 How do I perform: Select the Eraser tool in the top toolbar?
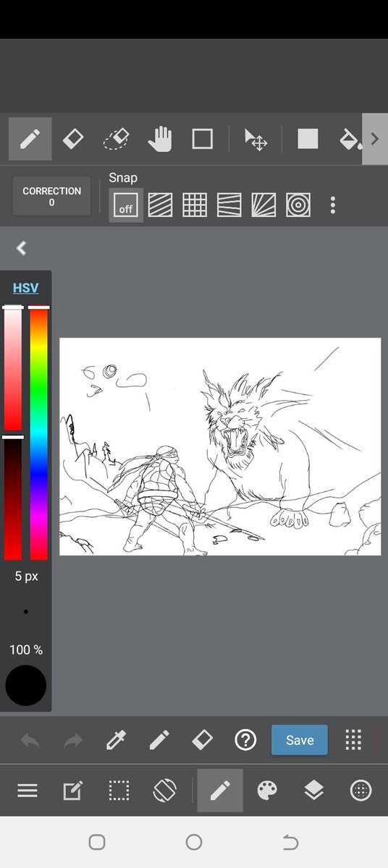tap(73, 139)
